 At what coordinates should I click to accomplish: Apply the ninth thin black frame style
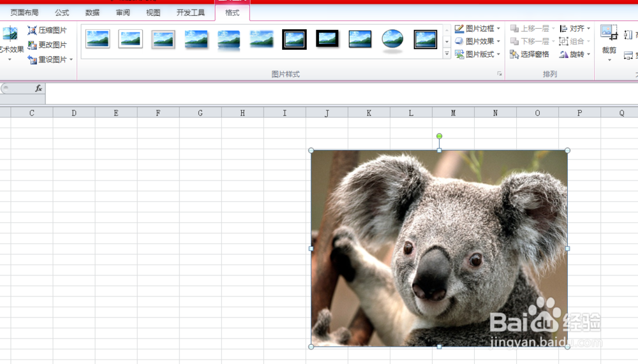360,40
